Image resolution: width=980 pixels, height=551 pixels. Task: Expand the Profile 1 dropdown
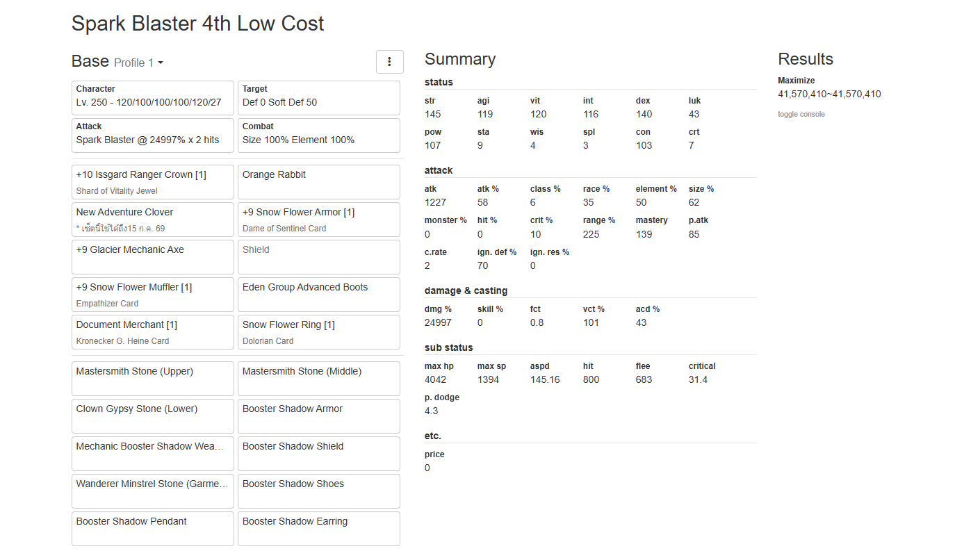[139, 63]
